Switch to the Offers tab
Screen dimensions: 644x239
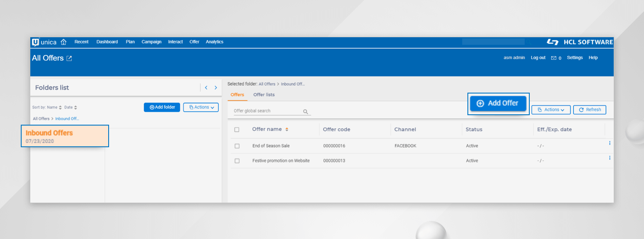coord(237,95)
